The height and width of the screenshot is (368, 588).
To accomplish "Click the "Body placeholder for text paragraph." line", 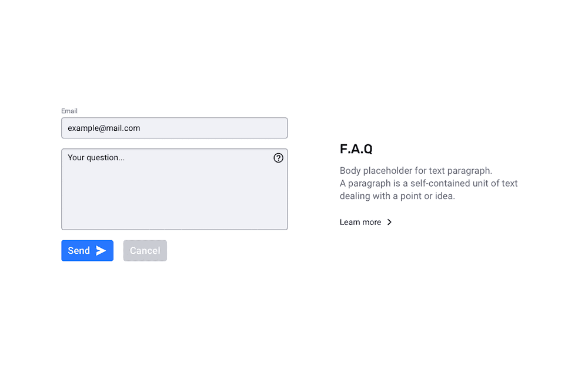I will click(416, 171).
